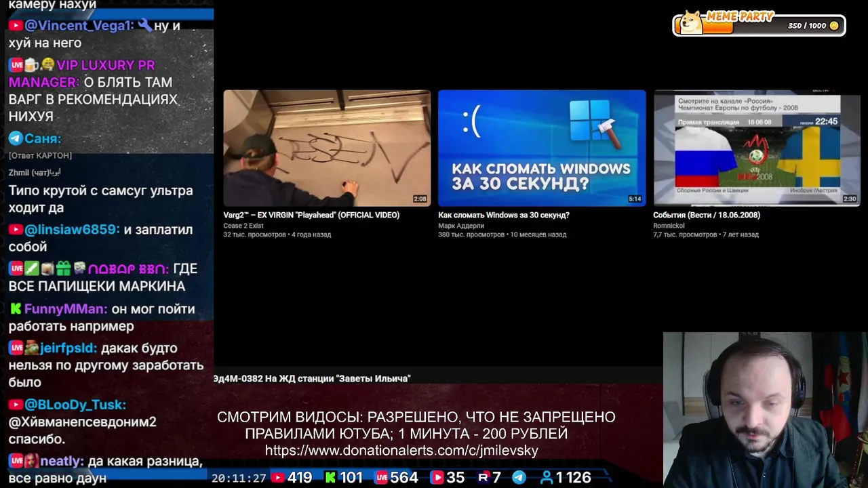
Task: Click the Meme Party doge icon
Action: click(691, 22)
